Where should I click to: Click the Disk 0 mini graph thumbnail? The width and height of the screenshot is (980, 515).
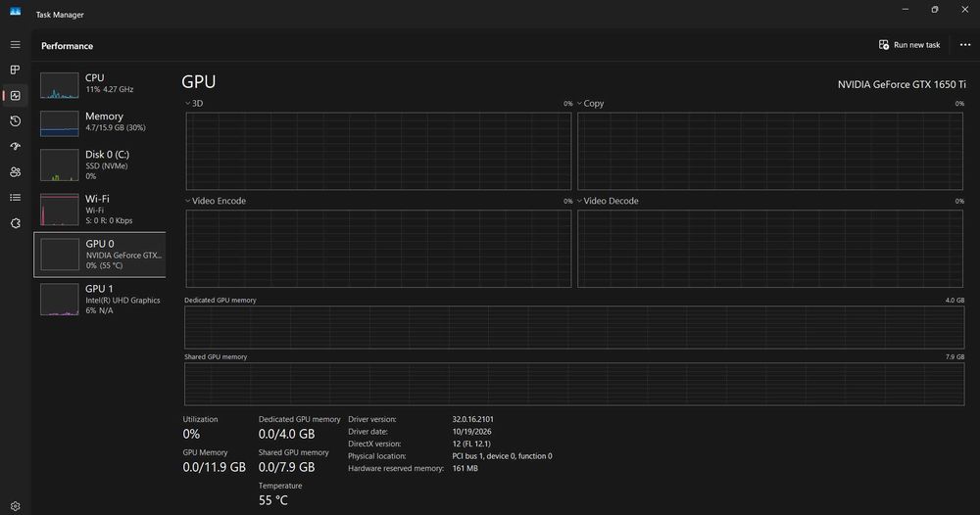60,164
